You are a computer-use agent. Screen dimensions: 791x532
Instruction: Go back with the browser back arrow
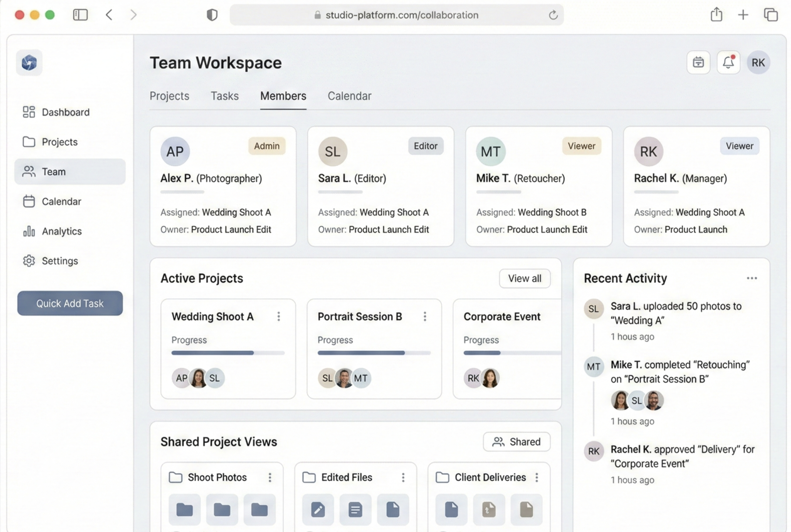109,15
